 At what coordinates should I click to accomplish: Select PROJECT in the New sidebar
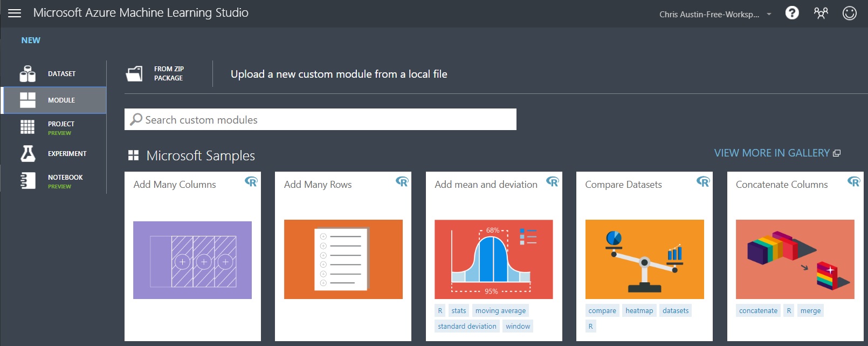54,127
